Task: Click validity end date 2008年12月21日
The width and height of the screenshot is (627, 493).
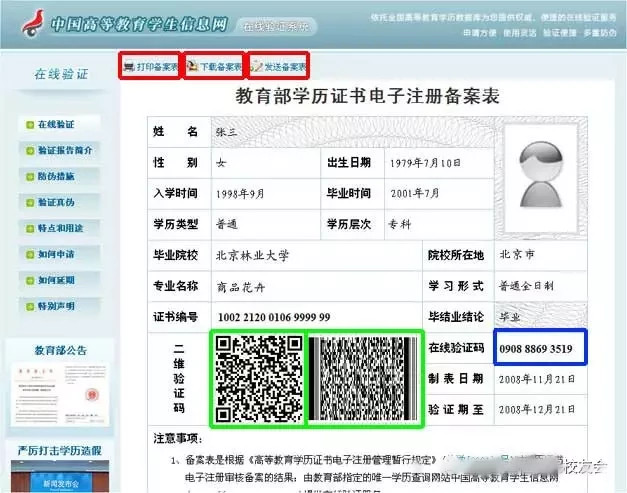Action: click(537, 409)
